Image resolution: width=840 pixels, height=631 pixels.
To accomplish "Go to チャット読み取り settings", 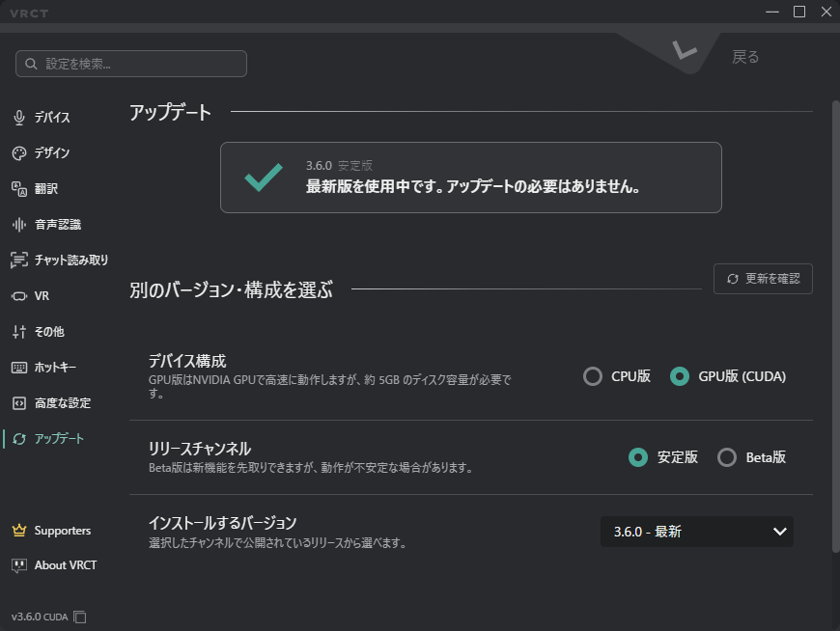I will (x=71, y=261).
